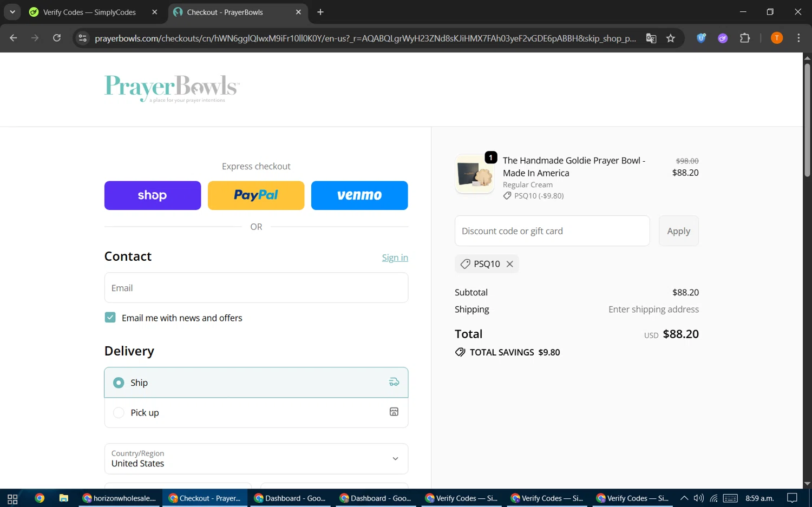Open Chrome from the taskbar
Screen dimensions: 812x507
click(40, 498)
